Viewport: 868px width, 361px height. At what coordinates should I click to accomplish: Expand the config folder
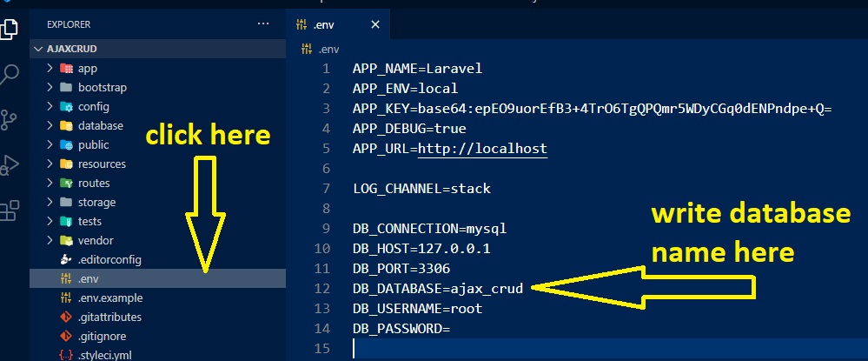[x=93, y=106]
